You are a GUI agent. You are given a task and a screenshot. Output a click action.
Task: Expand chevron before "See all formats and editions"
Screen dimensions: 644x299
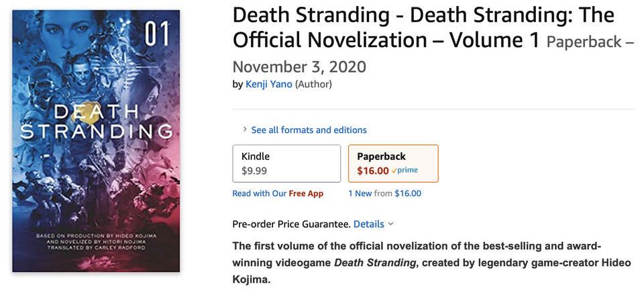244,130
